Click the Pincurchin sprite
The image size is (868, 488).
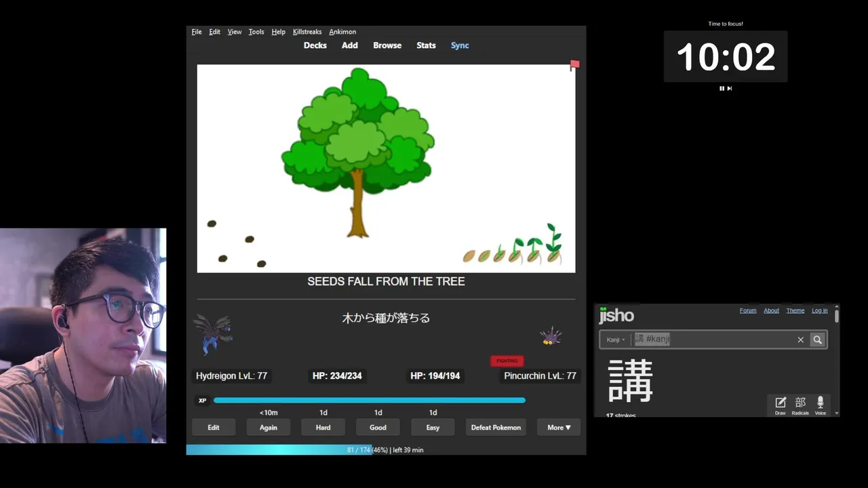pyautogui.click(x=551, y=336)
